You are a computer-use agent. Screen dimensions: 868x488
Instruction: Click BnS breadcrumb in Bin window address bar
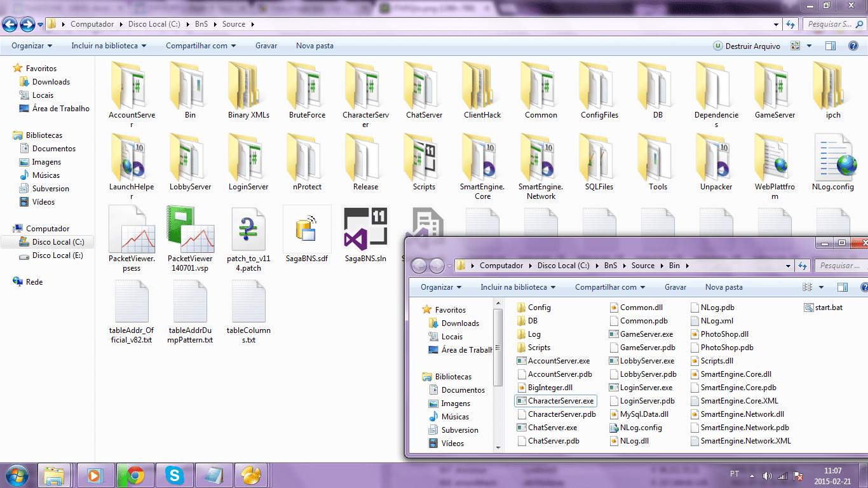click(610, 266)
